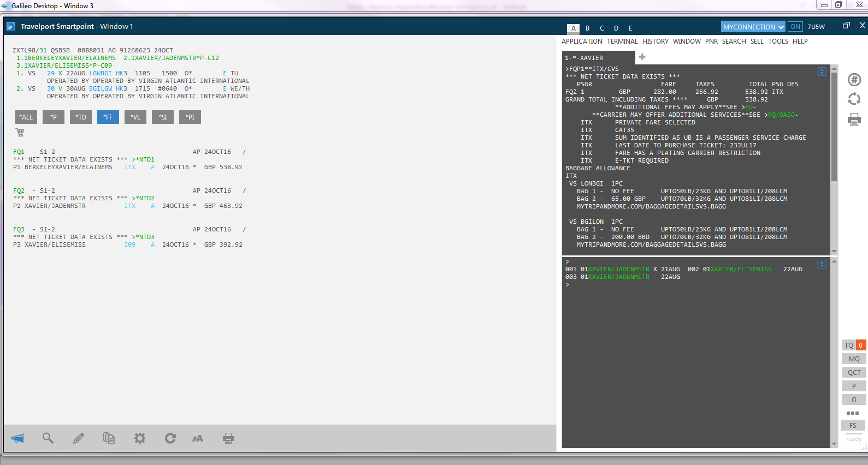This screenshot has width=868, height=465.
Task: Open the magnifier search tool
Action: pos(48,438)
